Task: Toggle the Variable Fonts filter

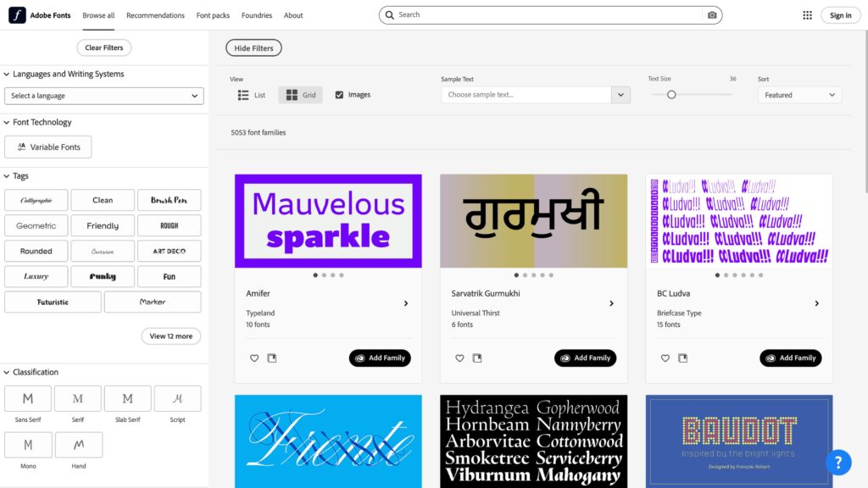Action: pos(47,147)
